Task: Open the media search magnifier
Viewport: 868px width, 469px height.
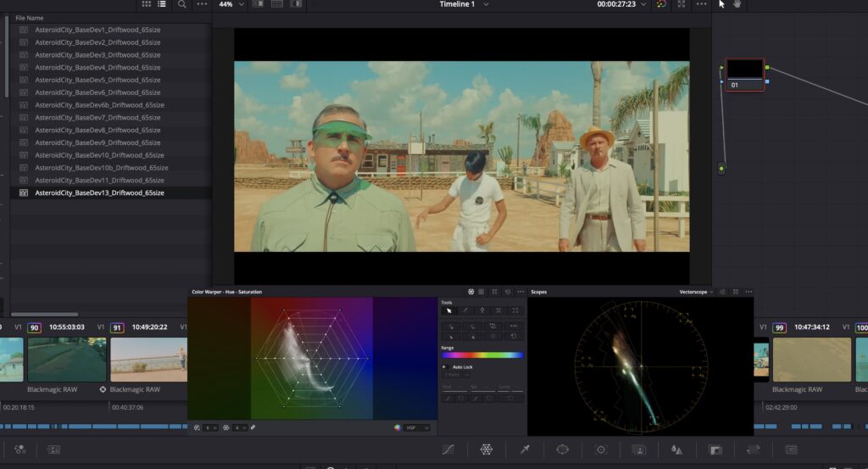Action: (181, 4)
